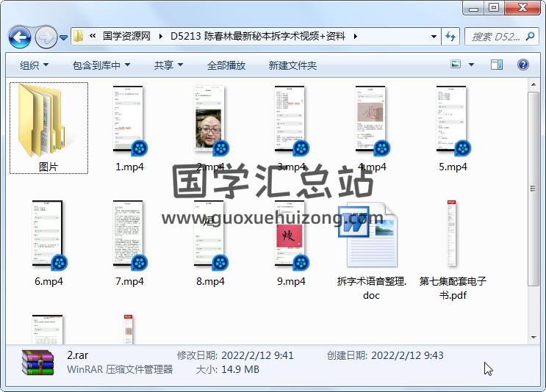
Task: Click the WinRAR 压缩文件管理器 type text
Action: tap(120, 369)
